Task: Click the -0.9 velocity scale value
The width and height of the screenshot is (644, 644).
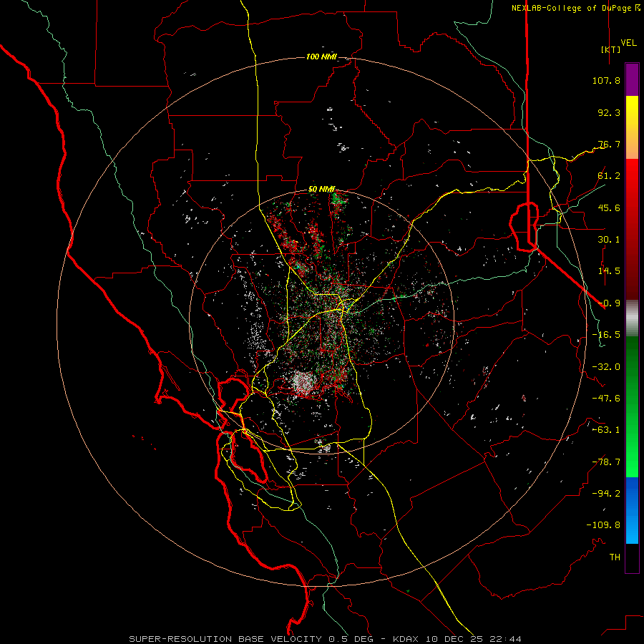Action: (609, 303)
